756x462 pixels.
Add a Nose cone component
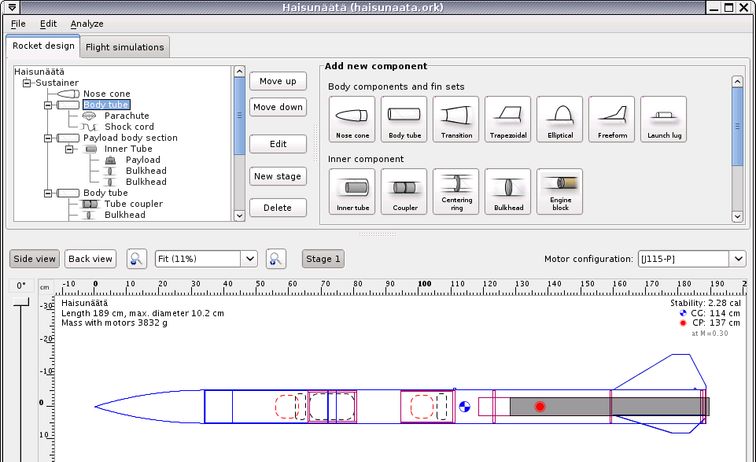[x=352, y=119]
